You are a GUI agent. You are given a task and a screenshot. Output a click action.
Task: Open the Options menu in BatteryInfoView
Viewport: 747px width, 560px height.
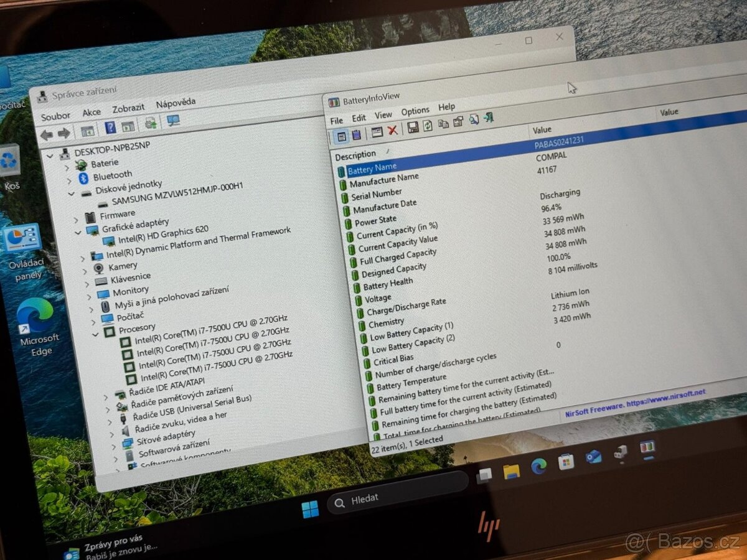[x=415, y=111]
